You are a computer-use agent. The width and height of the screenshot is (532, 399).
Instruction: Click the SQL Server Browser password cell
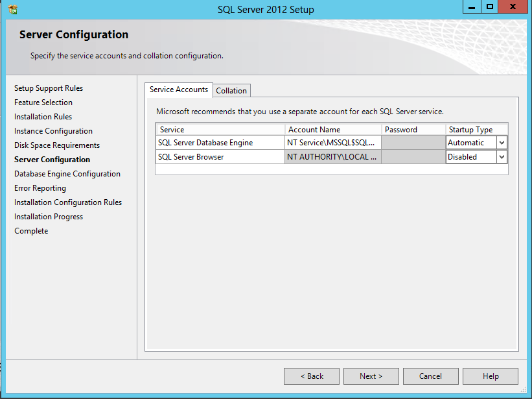point(413,157)
